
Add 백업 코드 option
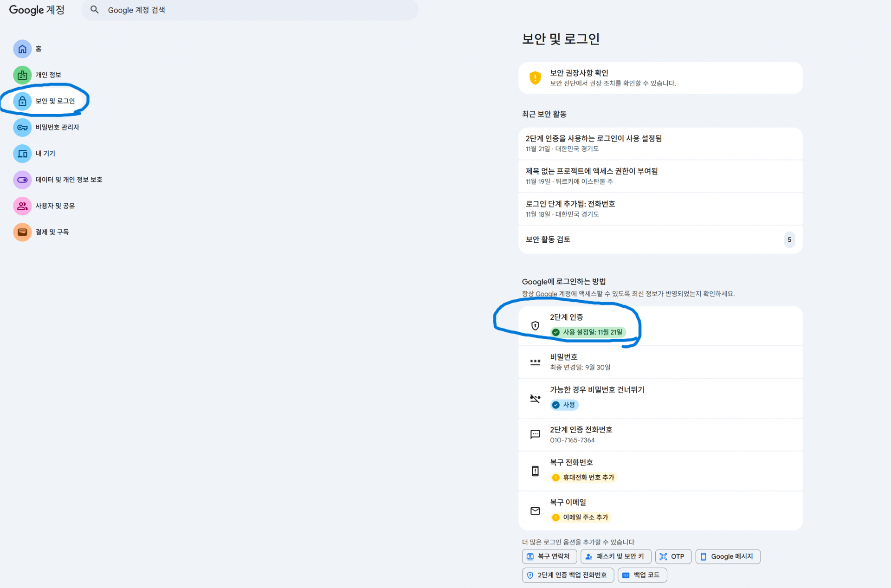point(642,575)
